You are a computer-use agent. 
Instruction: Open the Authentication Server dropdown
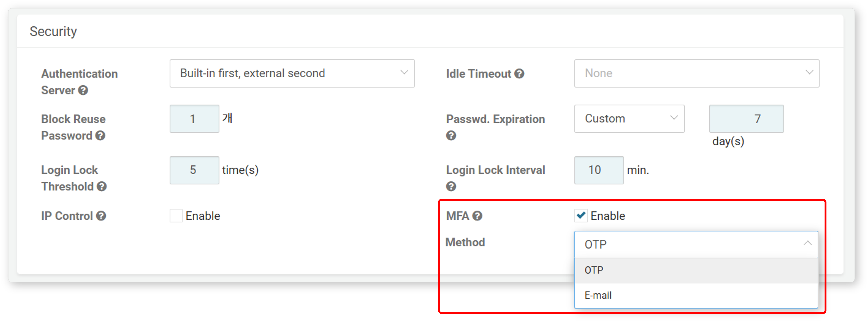[x=292, y=73]
